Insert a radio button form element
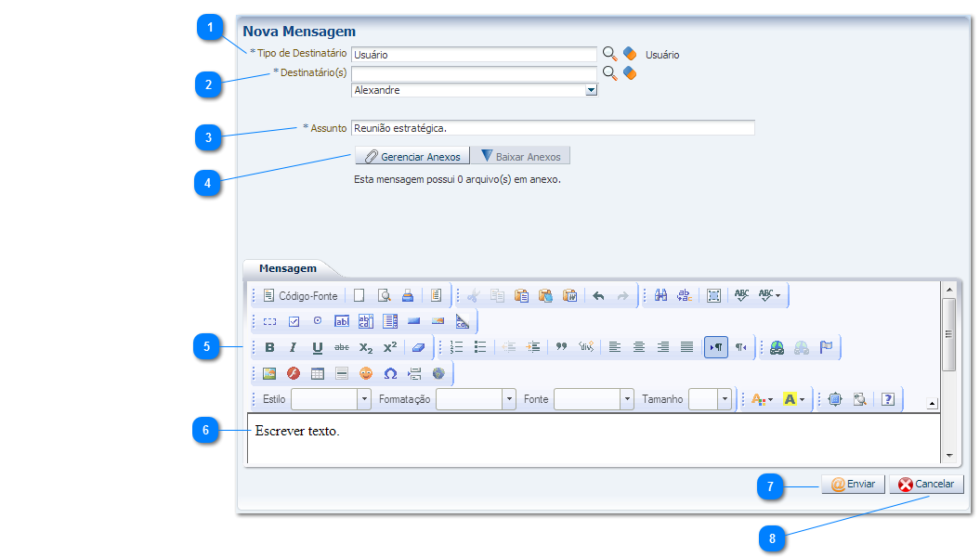 tap(318, 321)
